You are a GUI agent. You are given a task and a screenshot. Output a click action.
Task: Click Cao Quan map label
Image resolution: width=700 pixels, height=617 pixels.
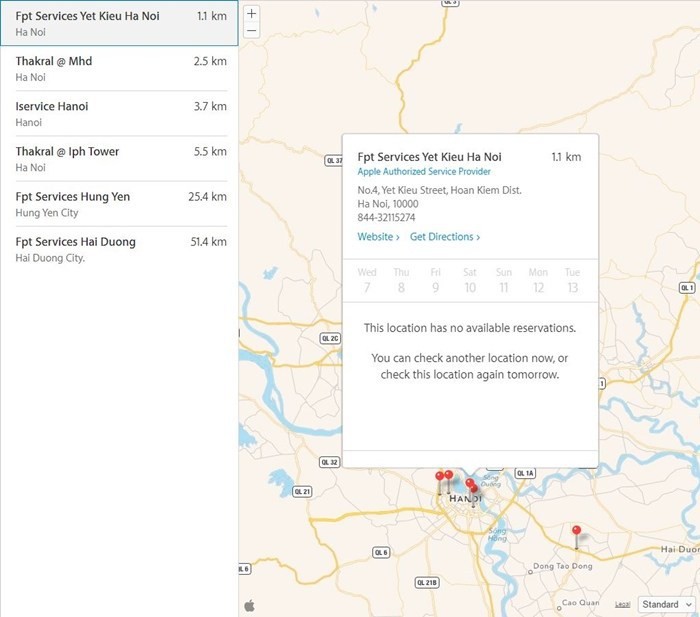pos(580,602)
